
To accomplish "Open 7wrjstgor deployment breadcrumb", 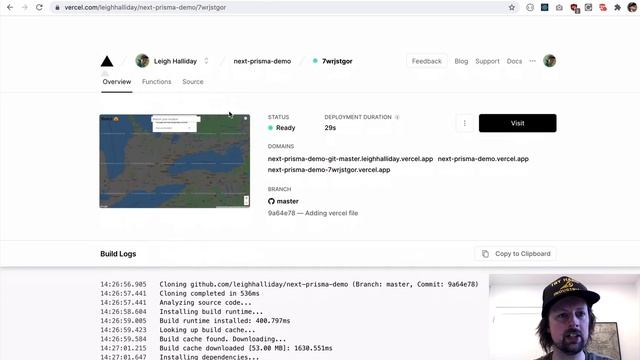I will point(337,61).
